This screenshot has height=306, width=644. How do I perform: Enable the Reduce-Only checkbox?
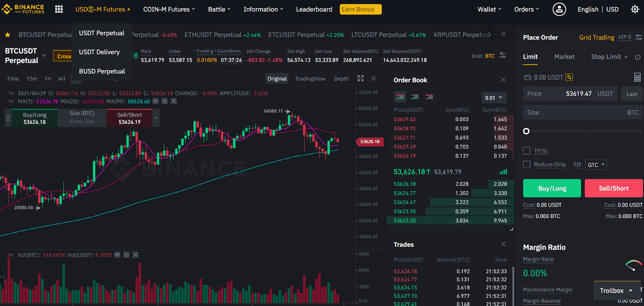526,164
